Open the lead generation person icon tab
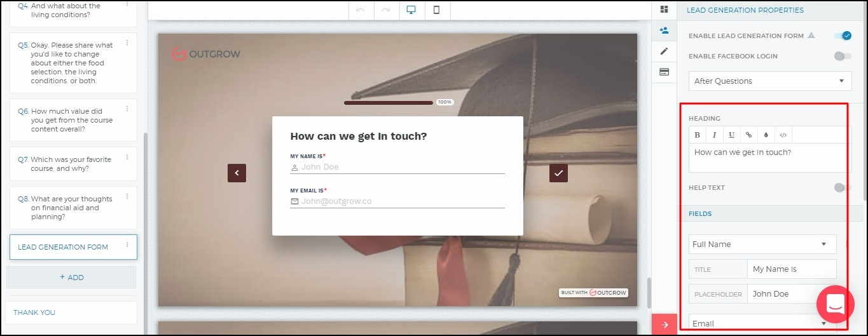This screenshot has height=336, width=868. pos(664,30)
